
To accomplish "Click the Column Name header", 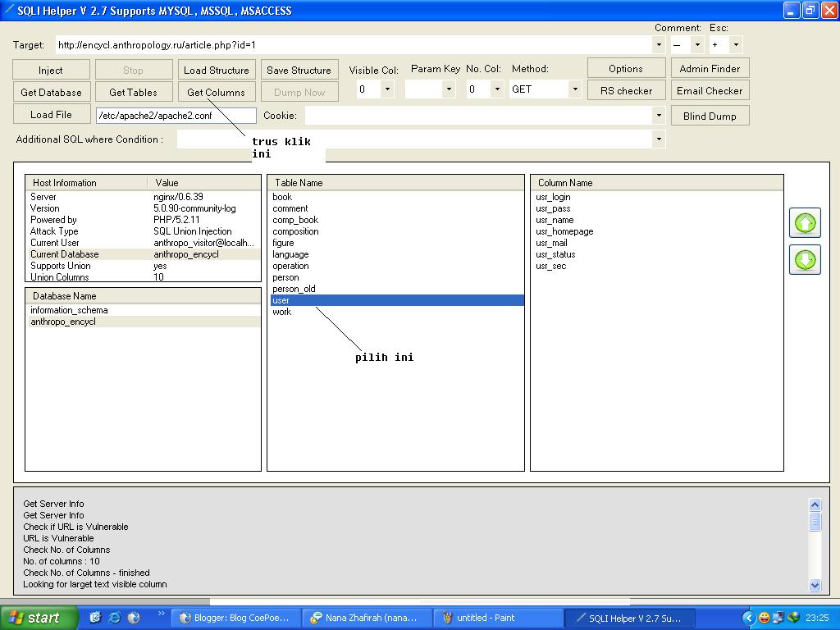I will click(x=657, y=183).
